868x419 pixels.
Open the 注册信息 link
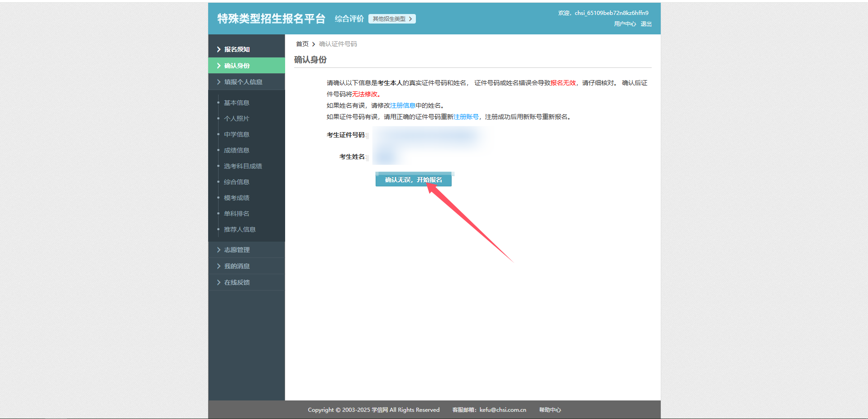pos(402,105)
